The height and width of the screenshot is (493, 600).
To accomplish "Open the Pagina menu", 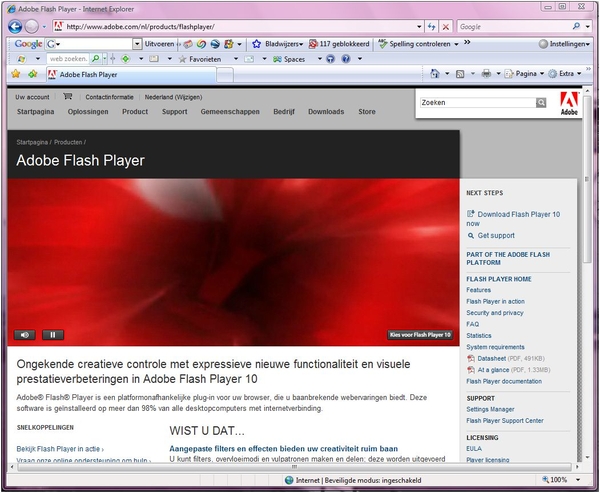I will coord(524,73).
